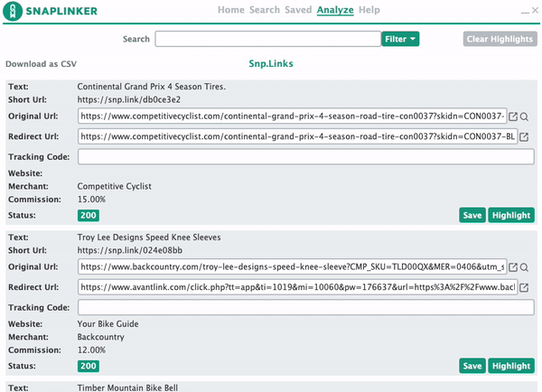542x392 pixels.
Task: Click the competitivecyclist Redirect Url field
Action: (x=297, y=136)
